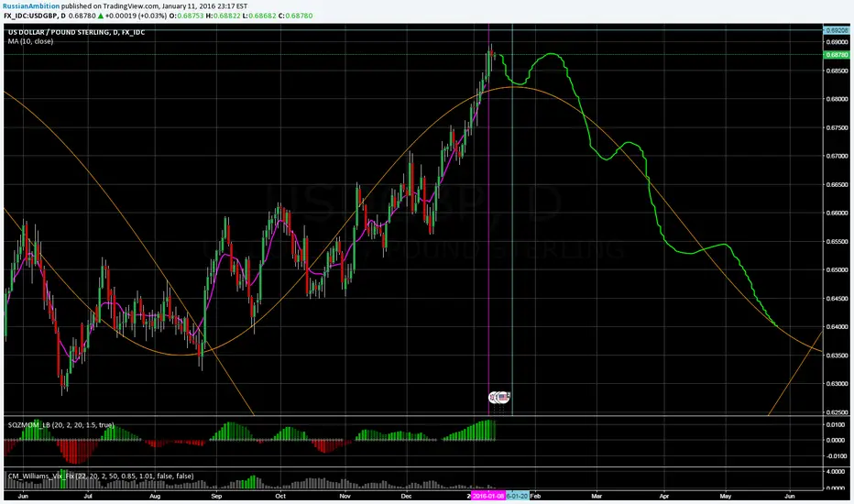Click the Jul label on time axis

coord(88,497)
